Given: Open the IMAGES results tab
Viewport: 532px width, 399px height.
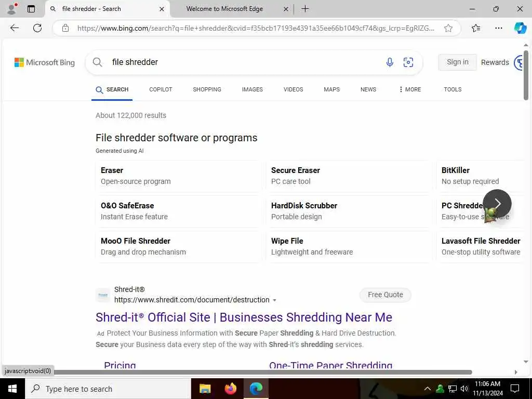Looking at the screenshot, I should [x=252, y=89].
